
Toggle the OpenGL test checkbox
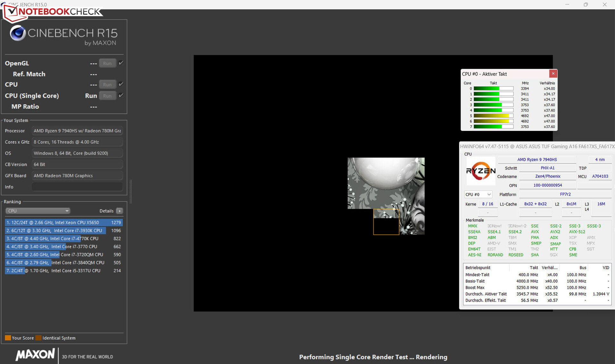(x=121, y=63)
